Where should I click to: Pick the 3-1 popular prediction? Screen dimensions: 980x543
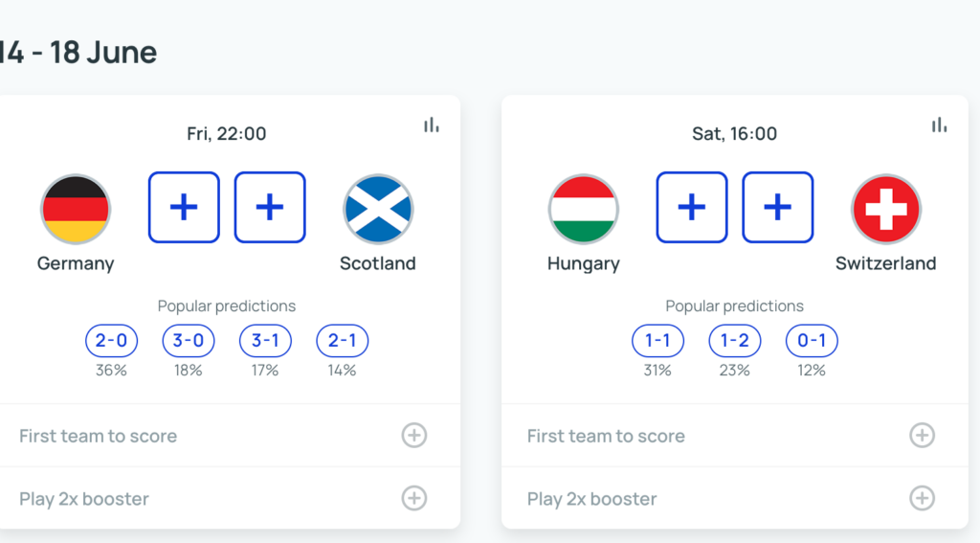tap(265, 340)
